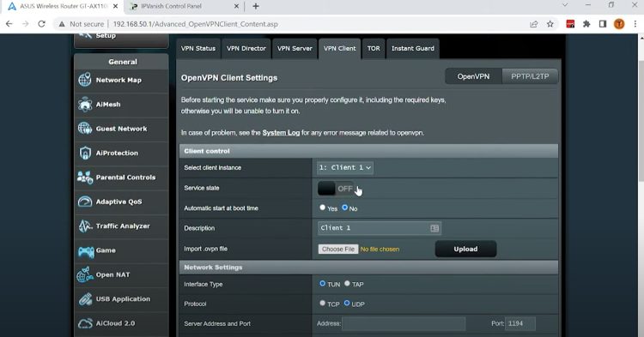Click the browser forward arrow
The width and height of the screenshot is (644, 337).
26,24
